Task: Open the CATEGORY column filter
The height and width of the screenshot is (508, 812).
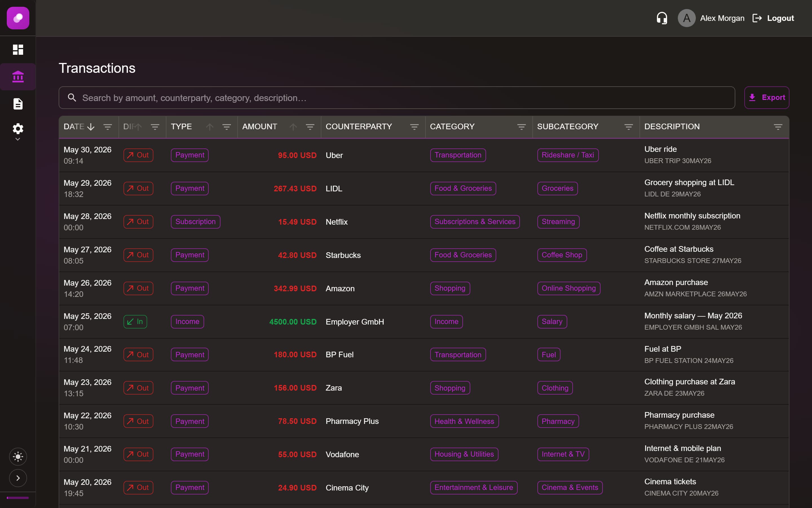Action: point(521,127)
